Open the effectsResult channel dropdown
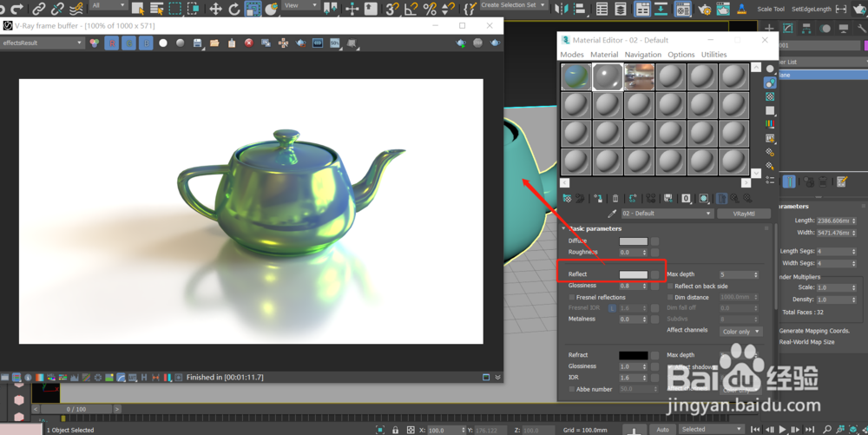Viewport: 868px width, 435px height. 42,43
